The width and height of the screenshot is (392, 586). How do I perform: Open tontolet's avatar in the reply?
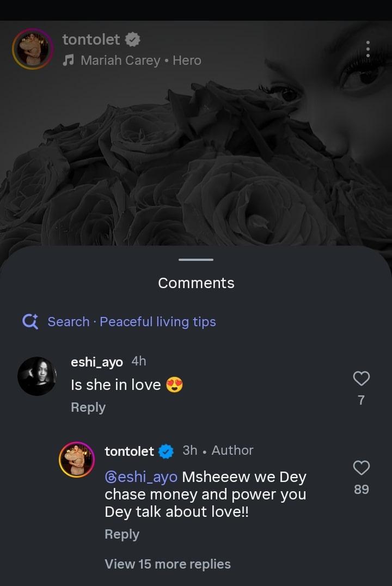[77, 460]
